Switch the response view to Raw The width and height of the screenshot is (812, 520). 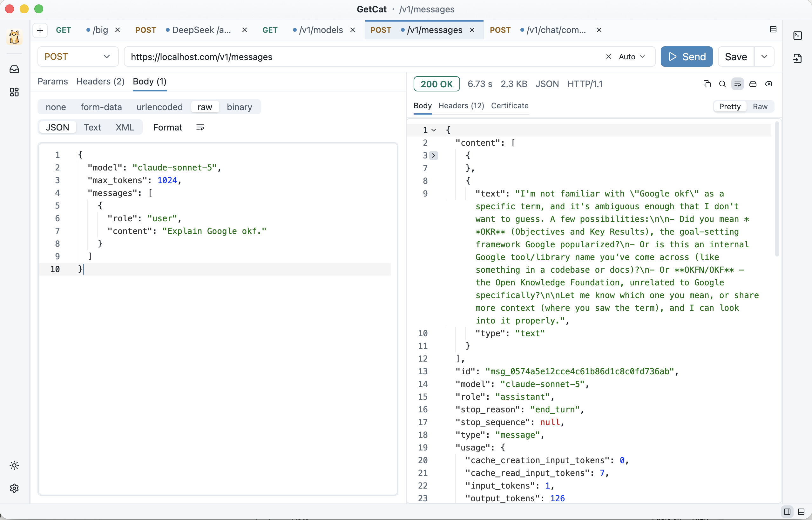(x=760, y=106)
